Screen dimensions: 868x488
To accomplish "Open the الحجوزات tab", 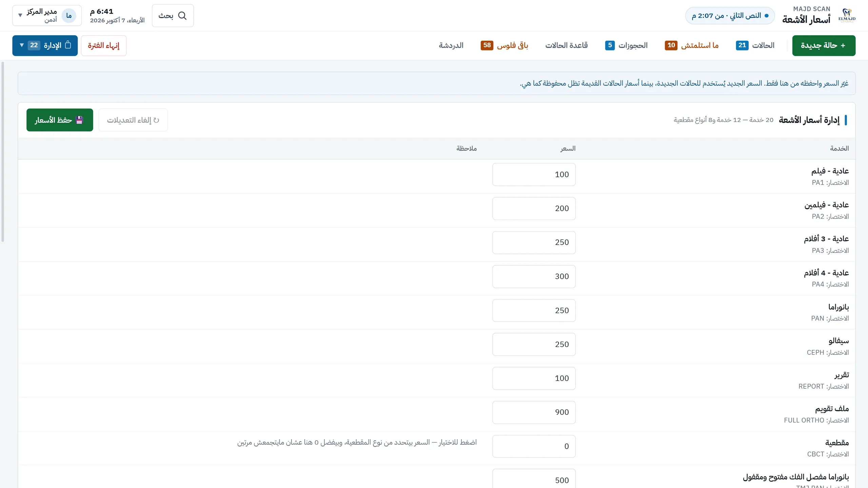I will pyautogui.click(x=626, y=45).
